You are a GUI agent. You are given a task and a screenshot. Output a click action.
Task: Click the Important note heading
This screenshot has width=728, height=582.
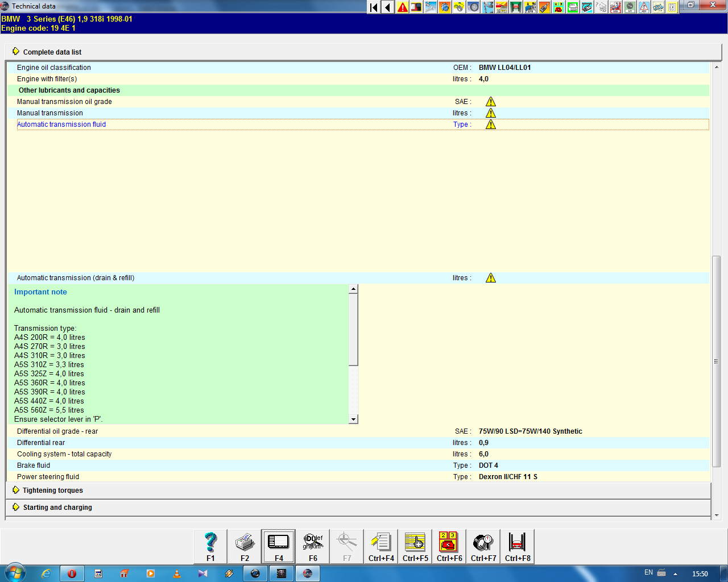pos(40,292)
